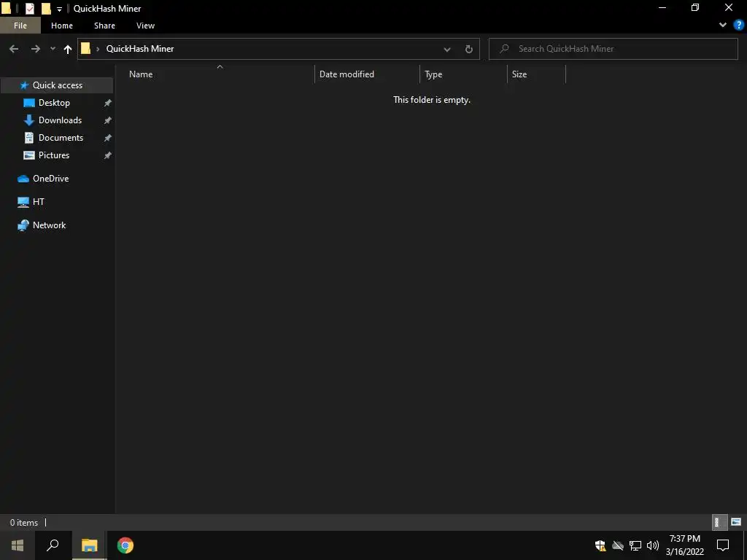Click the 'This folder is empty.' message

432,100
